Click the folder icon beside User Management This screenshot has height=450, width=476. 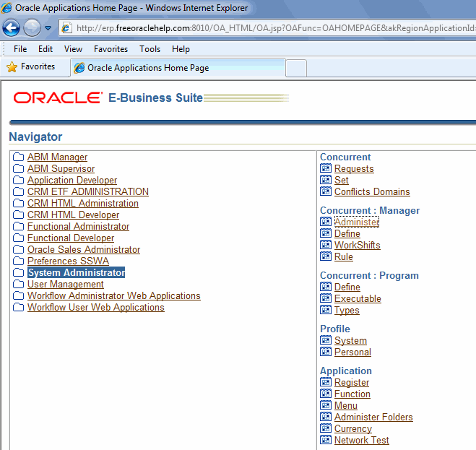pyautogui.click(x=18, y=284)
